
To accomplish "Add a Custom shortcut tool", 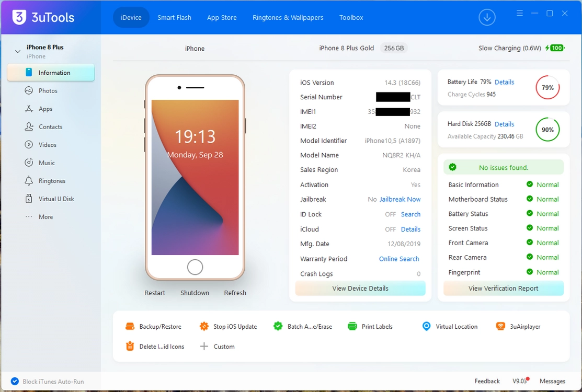I will click(x=217, y=347).
